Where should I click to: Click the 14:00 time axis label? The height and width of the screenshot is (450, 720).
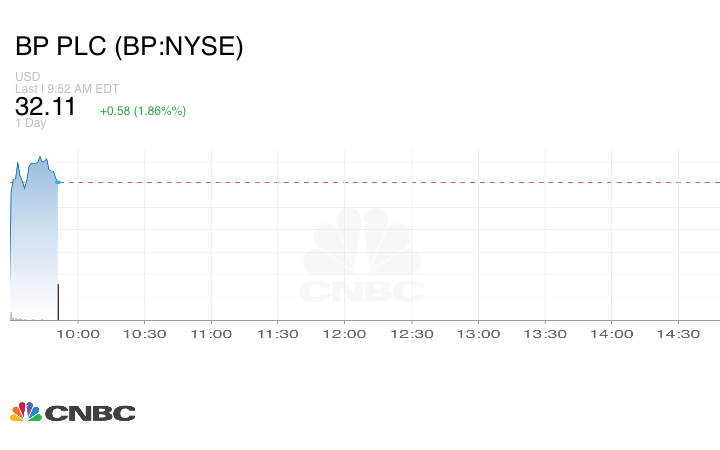click(x=612, y=334)
